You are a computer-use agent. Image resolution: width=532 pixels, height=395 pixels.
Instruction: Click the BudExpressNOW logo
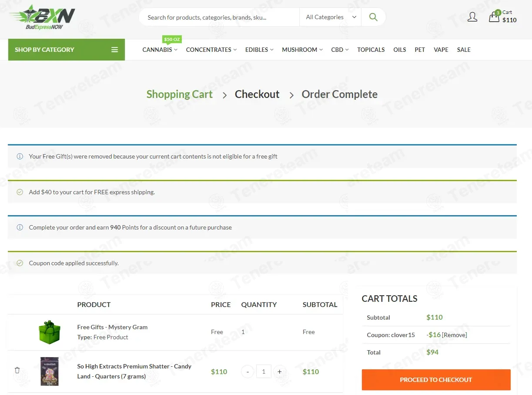point(42,17)
